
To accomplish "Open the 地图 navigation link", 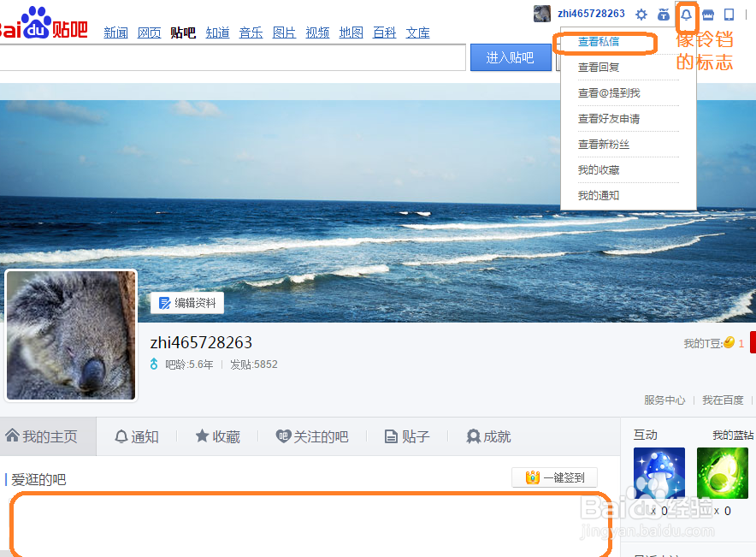I will (351, 33).
